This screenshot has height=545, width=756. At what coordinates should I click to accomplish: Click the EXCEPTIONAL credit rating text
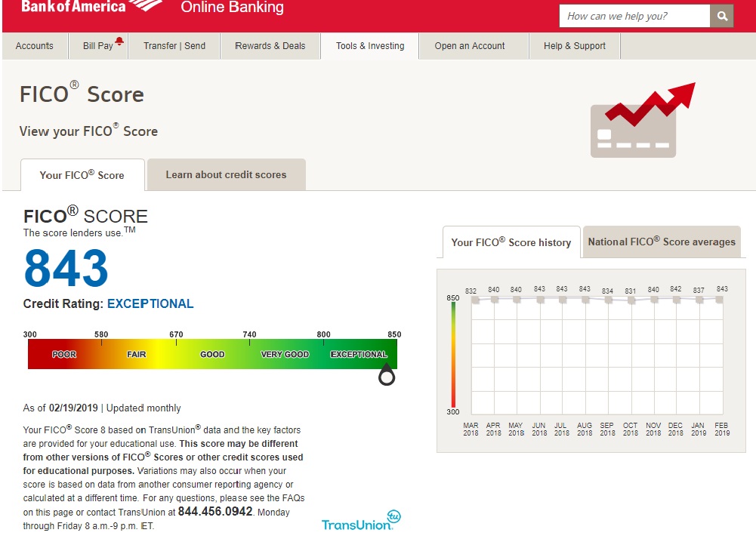[150, 303]
